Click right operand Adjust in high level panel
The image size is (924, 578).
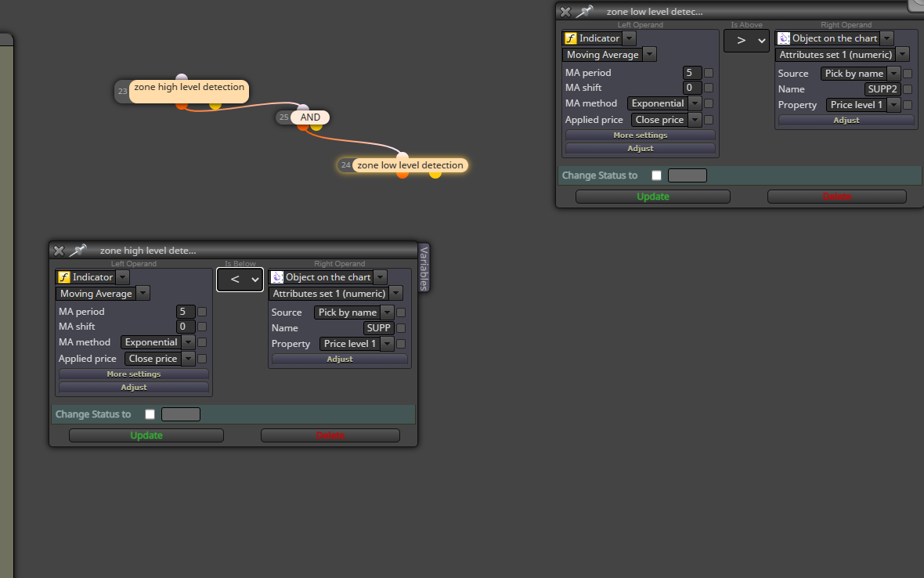click(x=339, y=359)
